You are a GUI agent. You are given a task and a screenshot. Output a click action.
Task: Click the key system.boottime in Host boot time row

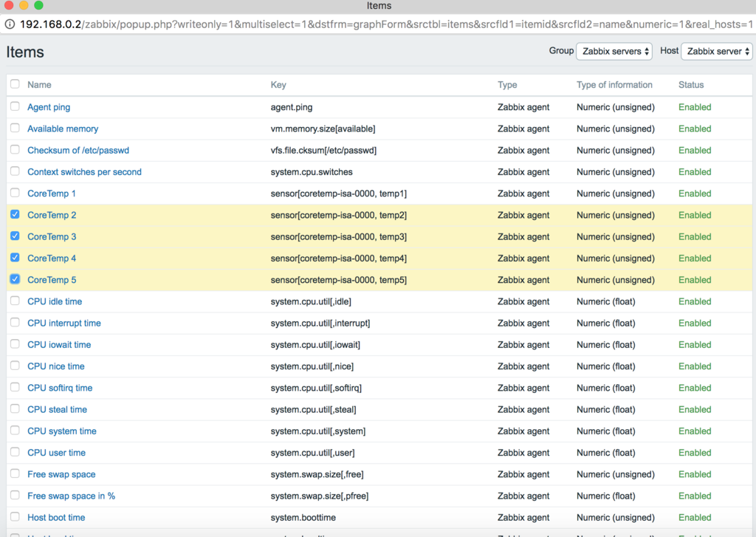tap(303, 518)
